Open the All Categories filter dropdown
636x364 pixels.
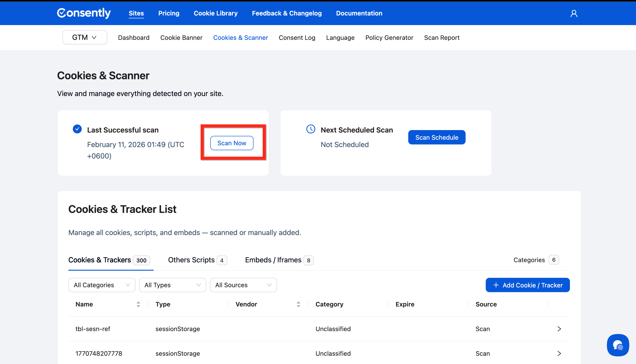101,285
